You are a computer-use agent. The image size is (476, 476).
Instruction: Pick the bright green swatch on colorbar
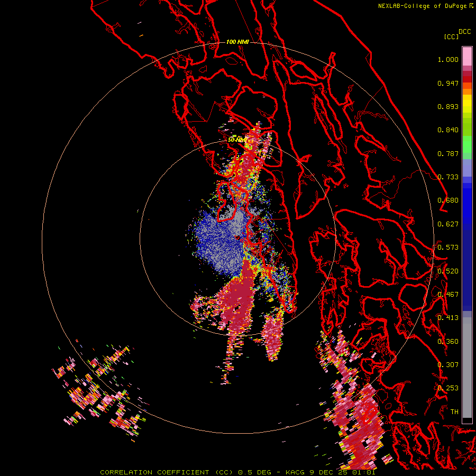coord(467,144)
